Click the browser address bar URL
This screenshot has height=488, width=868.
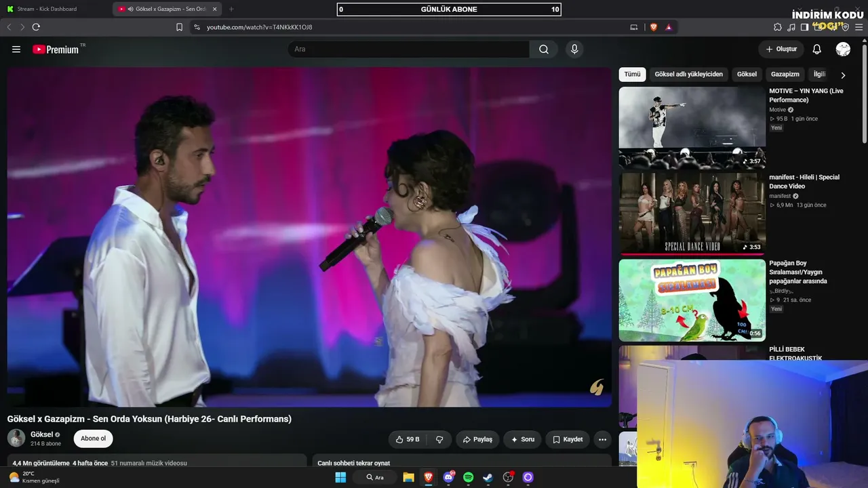tap(260, 27)
